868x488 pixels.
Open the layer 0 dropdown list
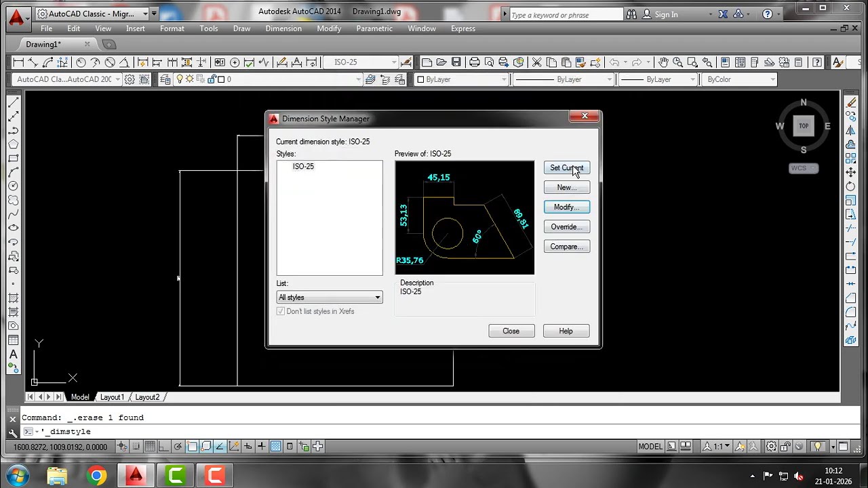point(269,79)
